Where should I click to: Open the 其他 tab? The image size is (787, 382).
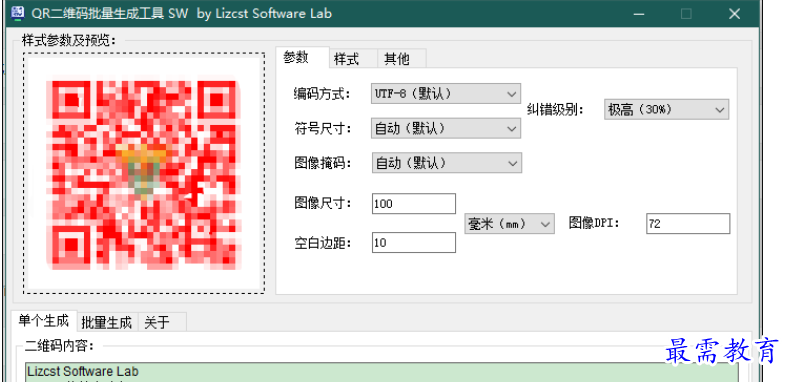tap(401, 59)
